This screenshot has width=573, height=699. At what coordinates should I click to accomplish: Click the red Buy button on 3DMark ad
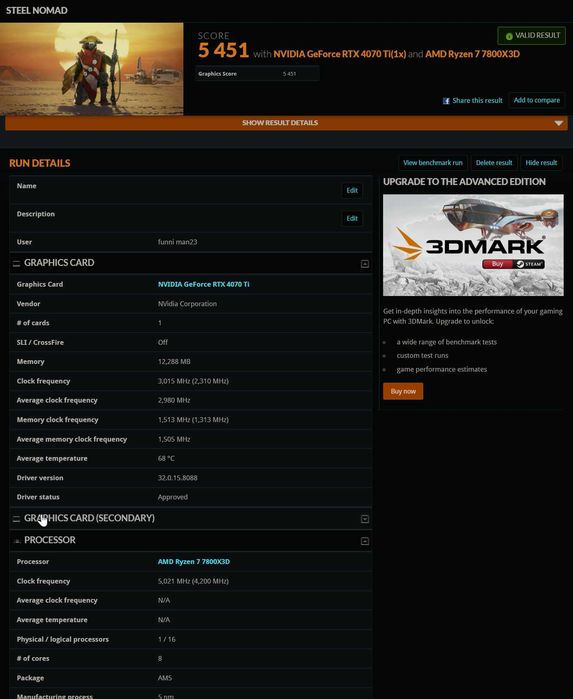497,264
